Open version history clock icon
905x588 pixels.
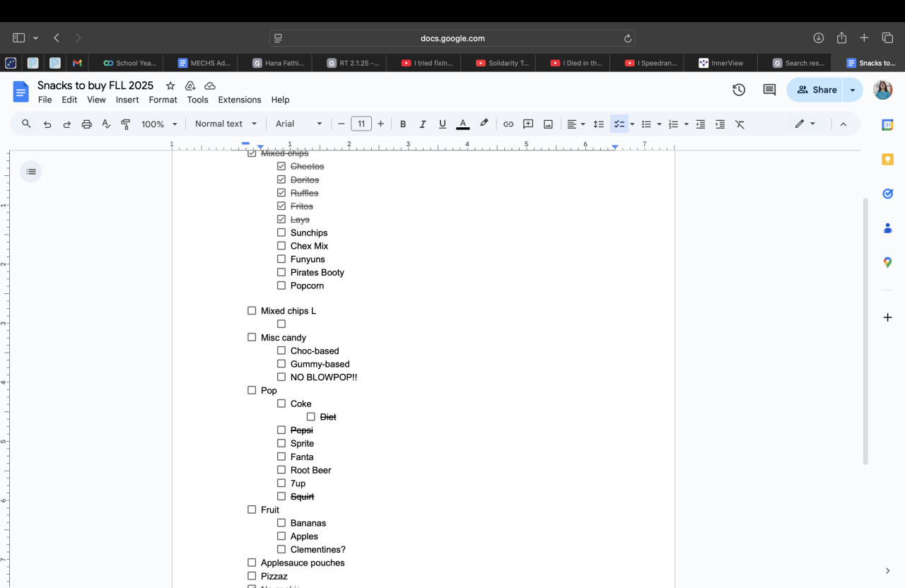[739, 90]
